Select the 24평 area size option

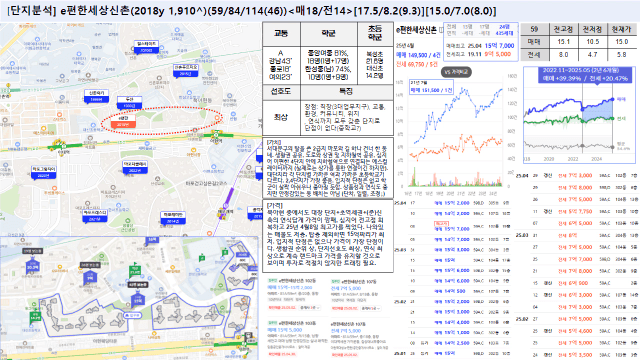point(504,30)
